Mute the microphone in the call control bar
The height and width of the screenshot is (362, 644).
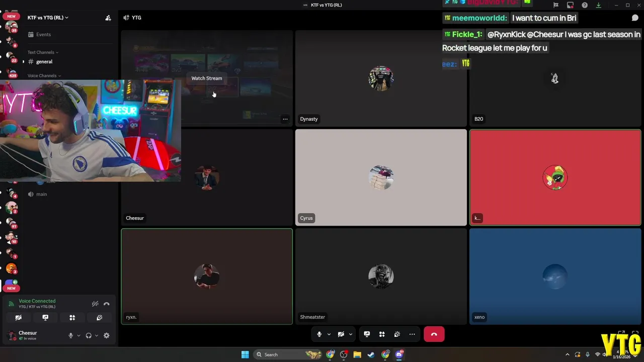[x=319, y=334]
